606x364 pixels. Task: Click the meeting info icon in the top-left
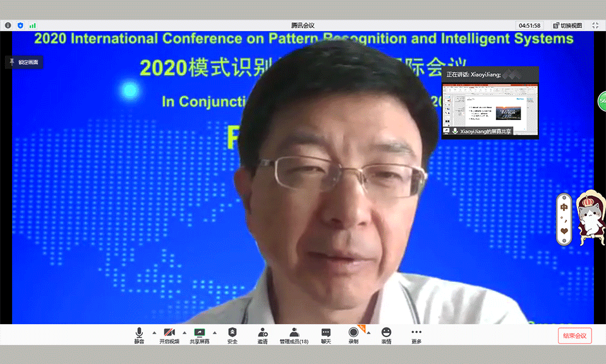(8, 25)
